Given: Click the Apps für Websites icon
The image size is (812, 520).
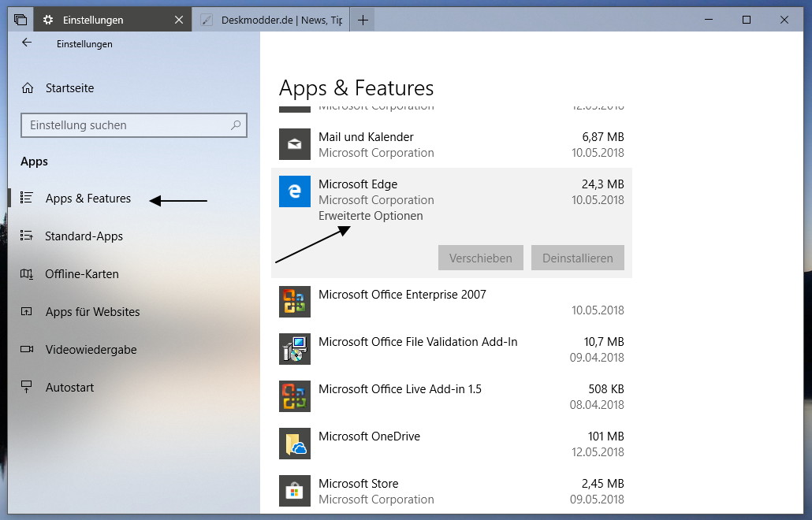Looking at the screenshot, I should pyautogui.click(x=27, y=311).
